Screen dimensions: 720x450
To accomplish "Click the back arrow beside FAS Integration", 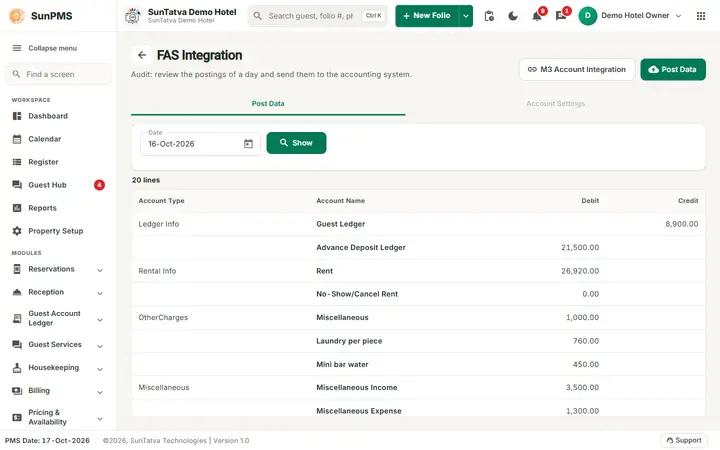I will coord(142,55).
